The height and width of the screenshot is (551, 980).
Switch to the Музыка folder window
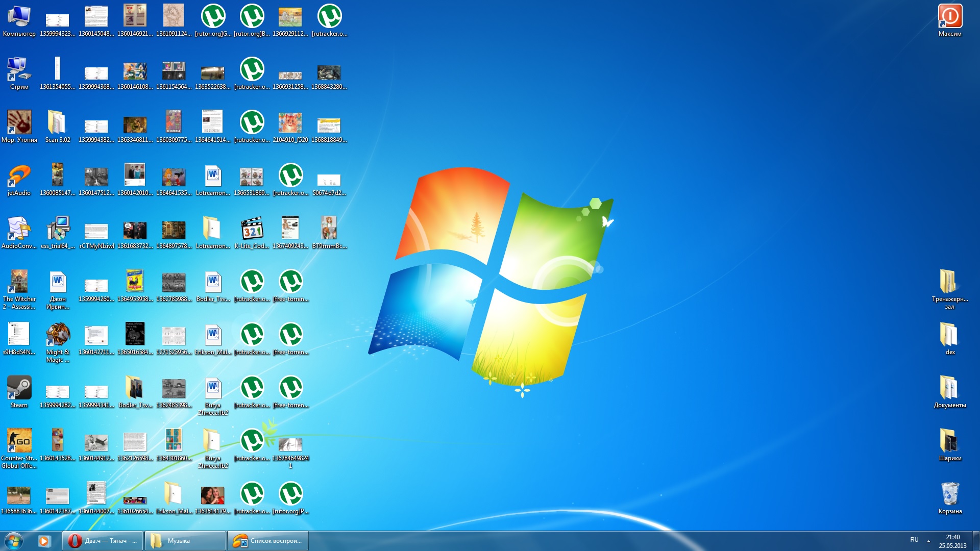[x=185, y=541]
